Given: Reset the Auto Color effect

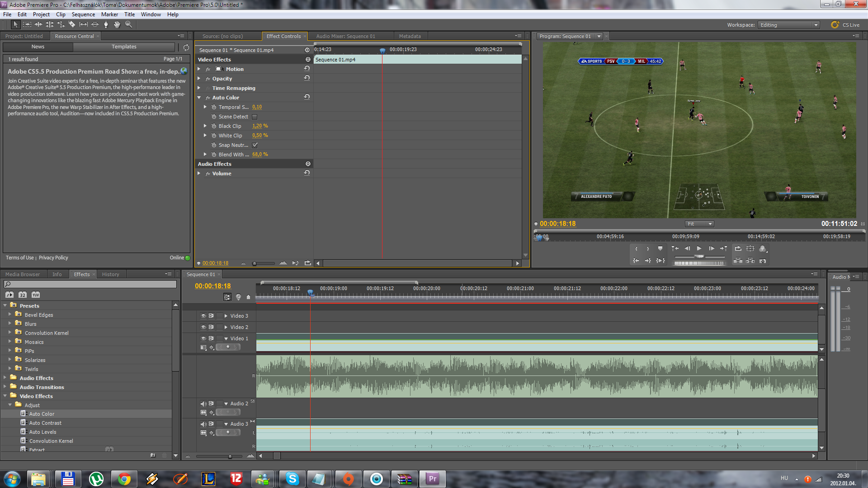Looking at the screenshot, I should pos(307,97).
